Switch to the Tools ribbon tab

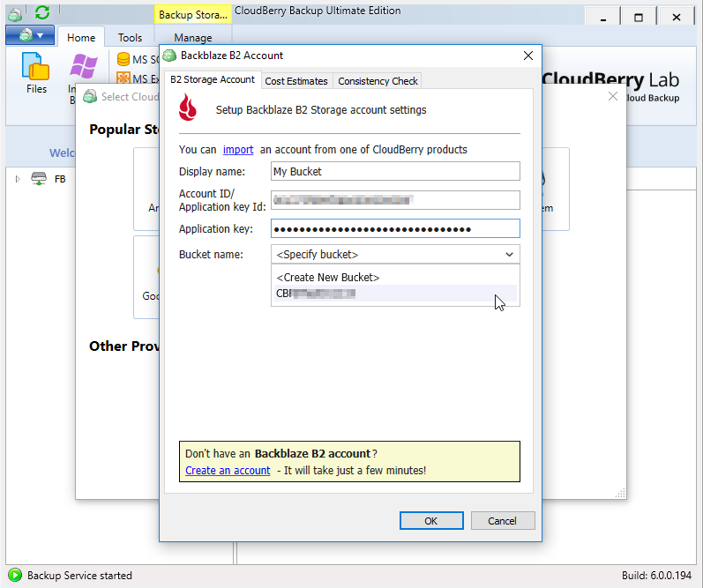(130, 38)
